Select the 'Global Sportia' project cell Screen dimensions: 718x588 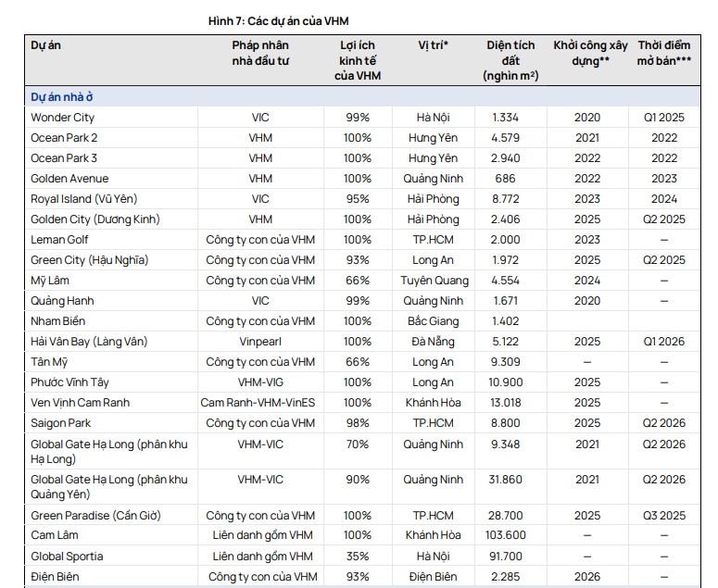tap(67, 557)
